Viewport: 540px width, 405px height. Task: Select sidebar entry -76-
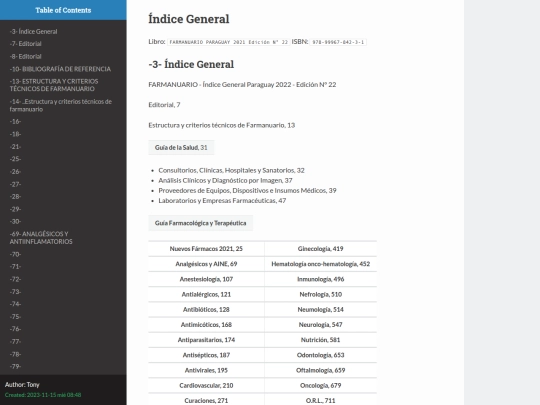coord(15,329)
